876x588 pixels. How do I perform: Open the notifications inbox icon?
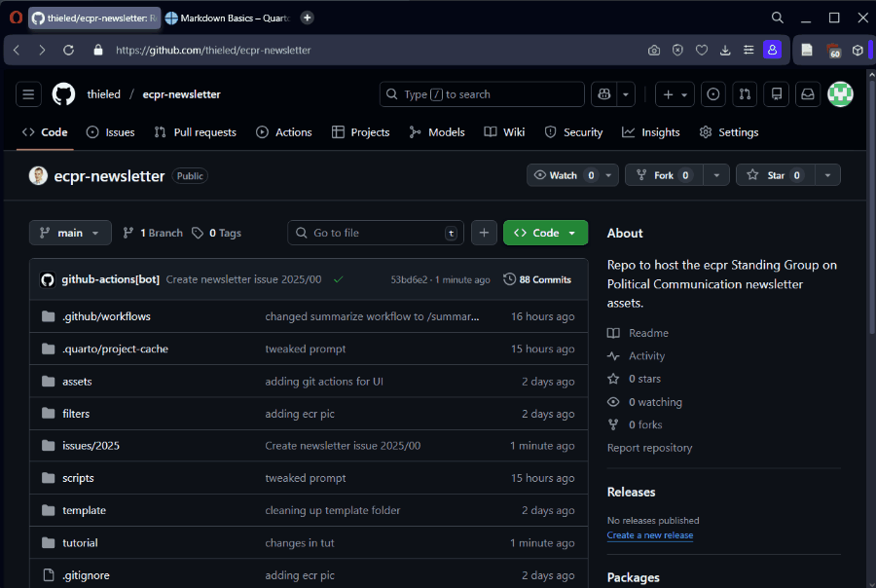click(807, 94)
